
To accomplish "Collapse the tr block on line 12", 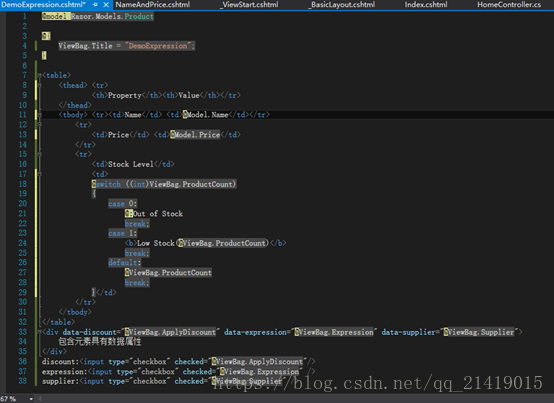I will (40, 124).
